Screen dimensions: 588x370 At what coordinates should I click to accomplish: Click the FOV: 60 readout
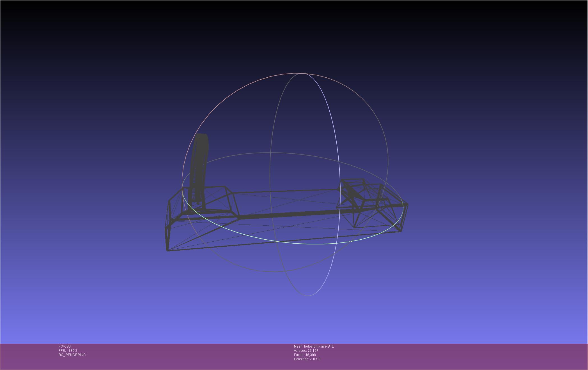[65, 346]
